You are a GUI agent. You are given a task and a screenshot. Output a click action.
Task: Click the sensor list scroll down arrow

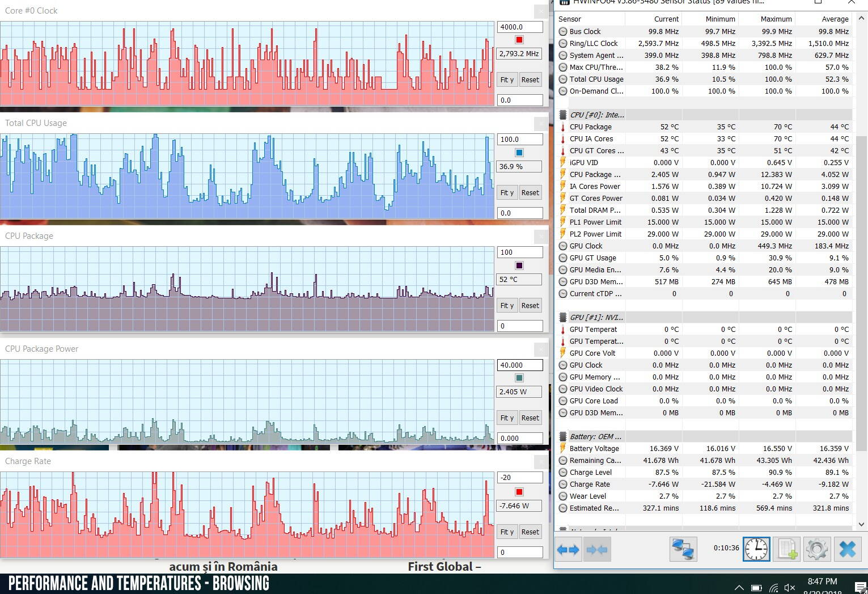point(862,524)
